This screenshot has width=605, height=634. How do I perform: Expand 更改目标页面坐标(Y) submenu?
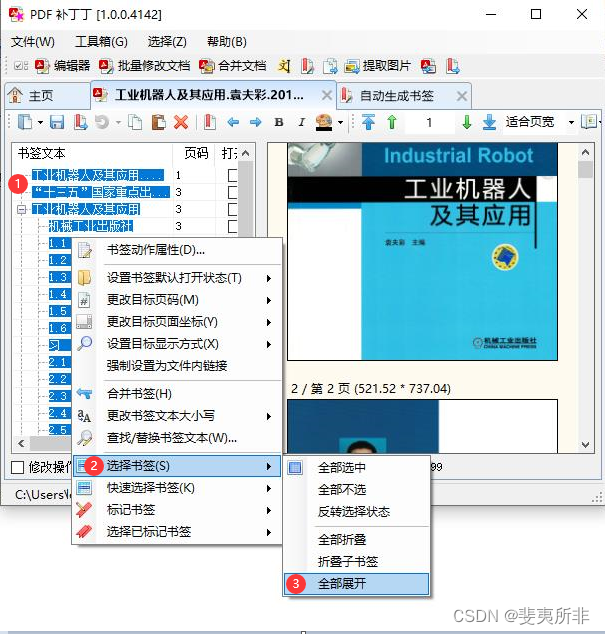(178, 322)
